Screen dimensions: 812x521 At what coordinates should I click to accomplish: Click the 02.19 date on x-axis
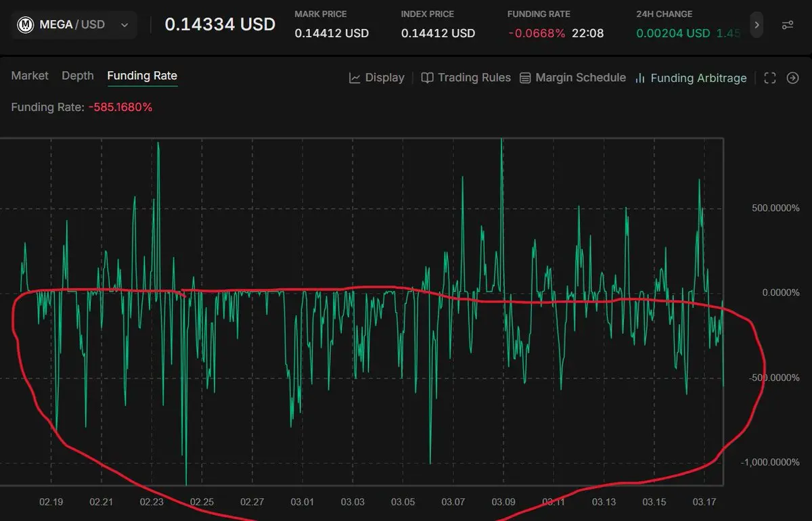(51, 502)
